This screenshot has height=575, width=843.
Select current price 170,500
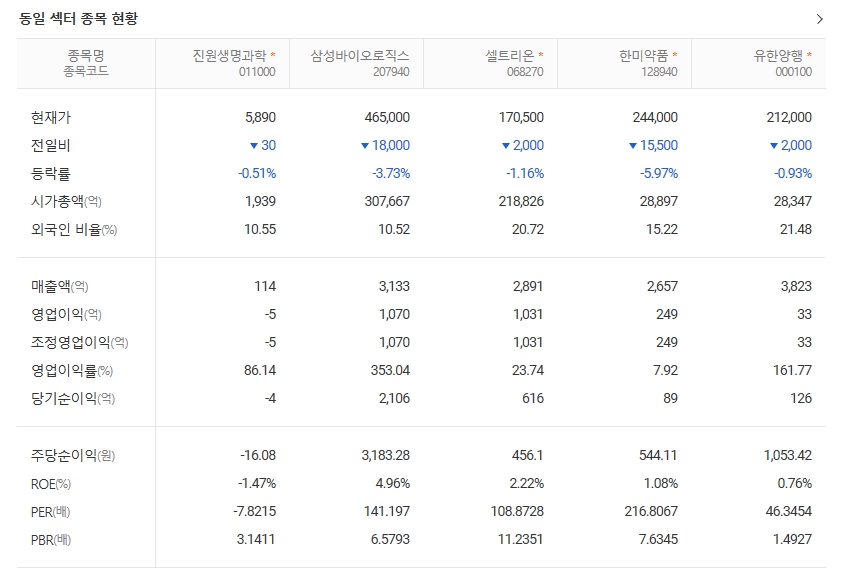[521, 117]
